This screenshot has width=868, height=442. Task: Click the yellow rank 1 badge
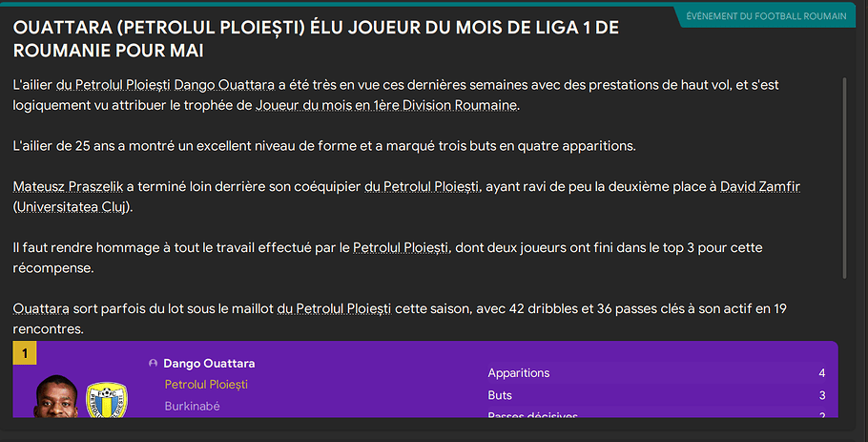[x=25, y=354]
